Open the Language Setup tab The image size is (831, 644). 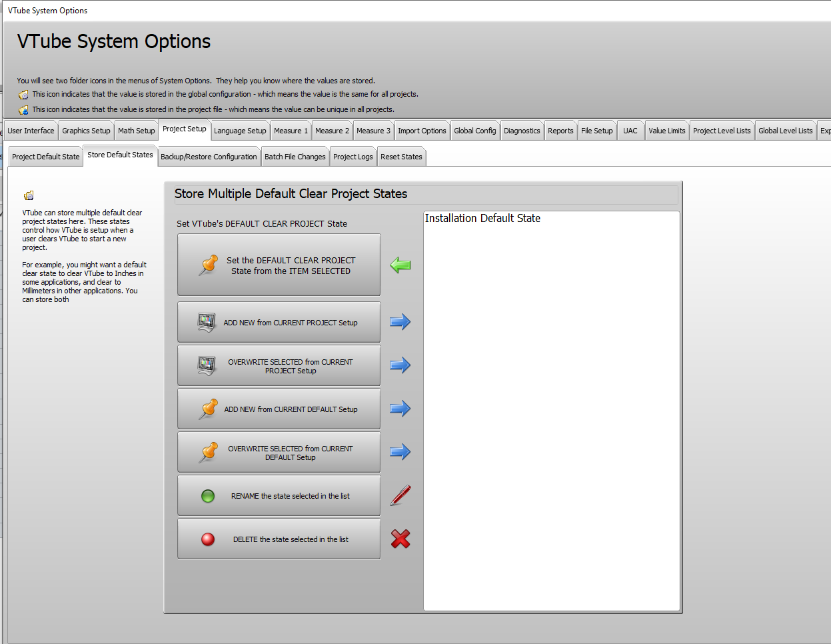tap(240, 131)
